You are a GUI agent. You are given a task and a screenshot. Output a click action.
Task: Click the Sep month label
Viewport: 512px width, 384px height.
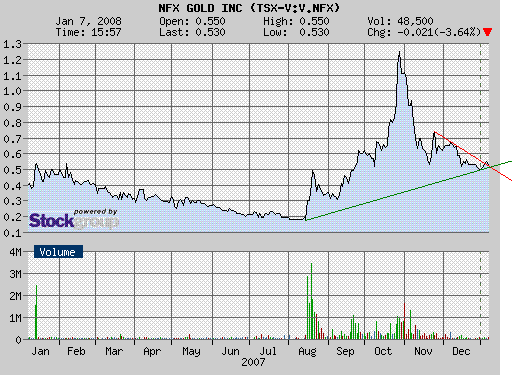tap(345, 352)
